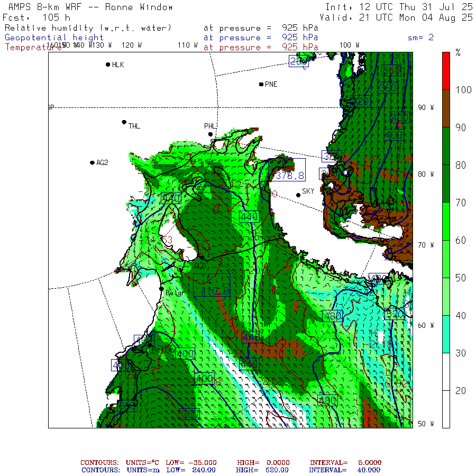Click the '50' color bar tick label
This screenshot has height=476, width=476.
coord(461,278)
